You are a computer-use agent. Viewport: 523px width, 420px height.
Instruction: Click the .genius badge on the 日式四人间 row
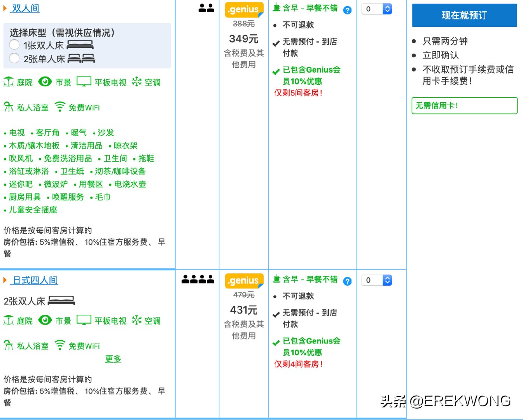coord(244,280)
